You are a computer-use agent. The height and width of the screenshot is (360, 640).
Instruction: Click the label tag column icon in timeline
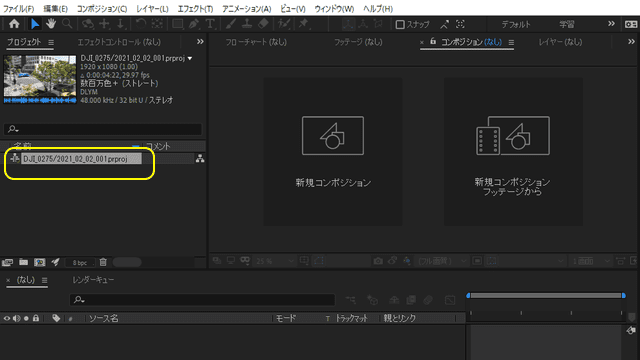56,318
